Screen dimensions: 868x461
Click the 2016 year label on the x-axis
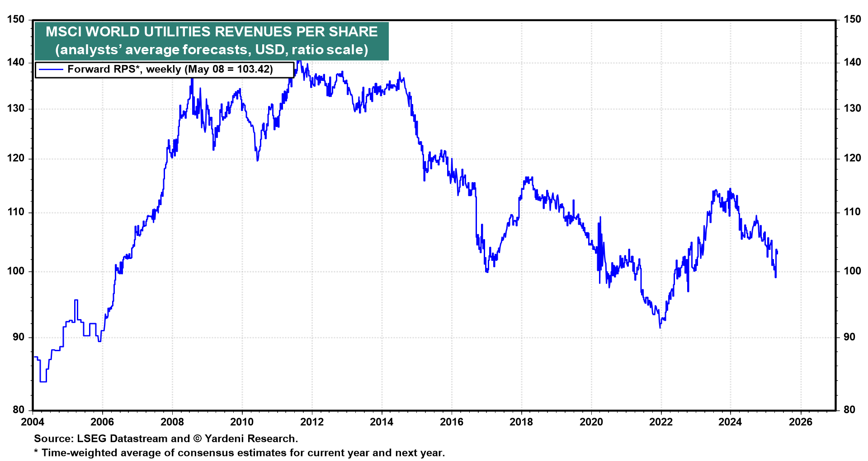click(x=452, y=422)
